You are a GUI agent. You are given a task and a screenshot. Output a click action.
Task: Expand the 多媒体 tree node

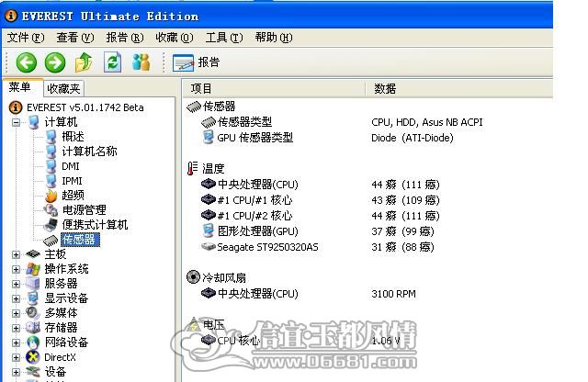pos(16,313)
